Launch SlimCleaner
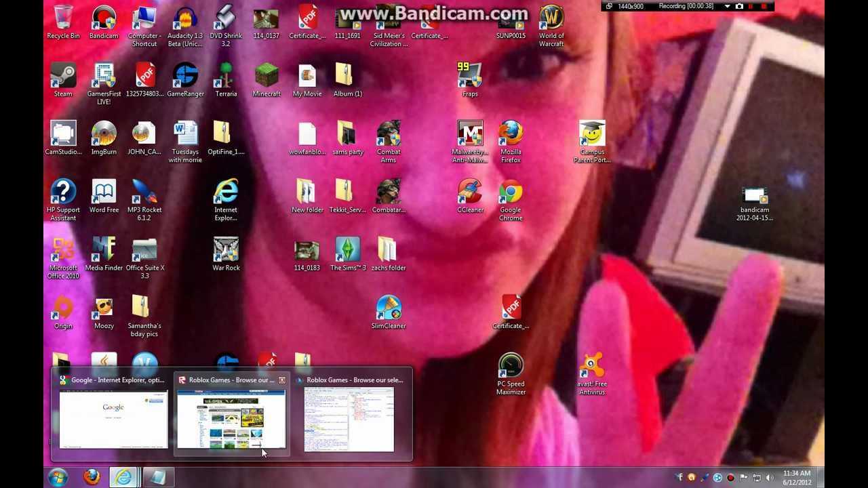This screenshot has width=868, height=488. [x=389, y=312]
